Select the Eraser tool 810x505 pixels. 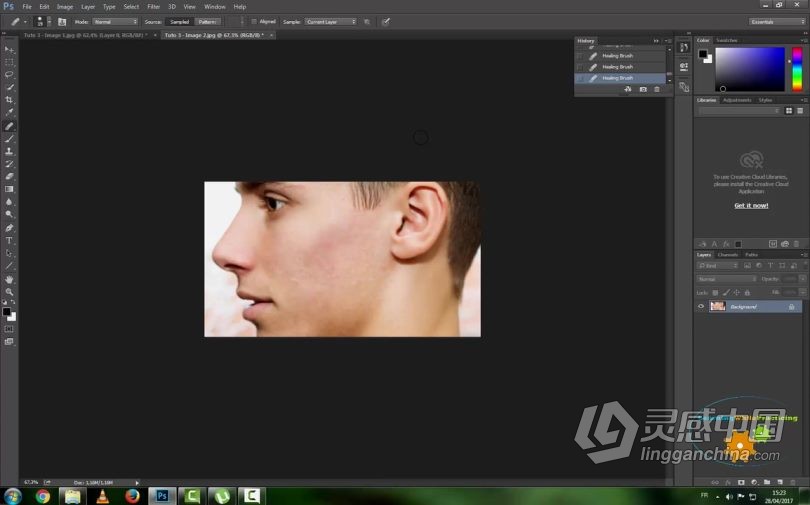(x=9, y=177)
